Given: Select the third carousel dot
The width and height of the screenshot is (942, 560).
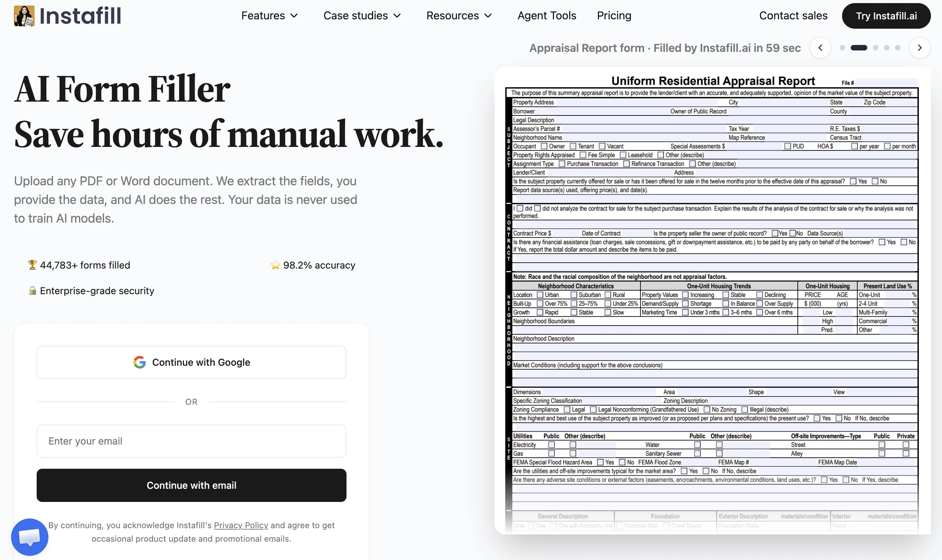Looking at the screenshot, I should click(x=876, y=48).
